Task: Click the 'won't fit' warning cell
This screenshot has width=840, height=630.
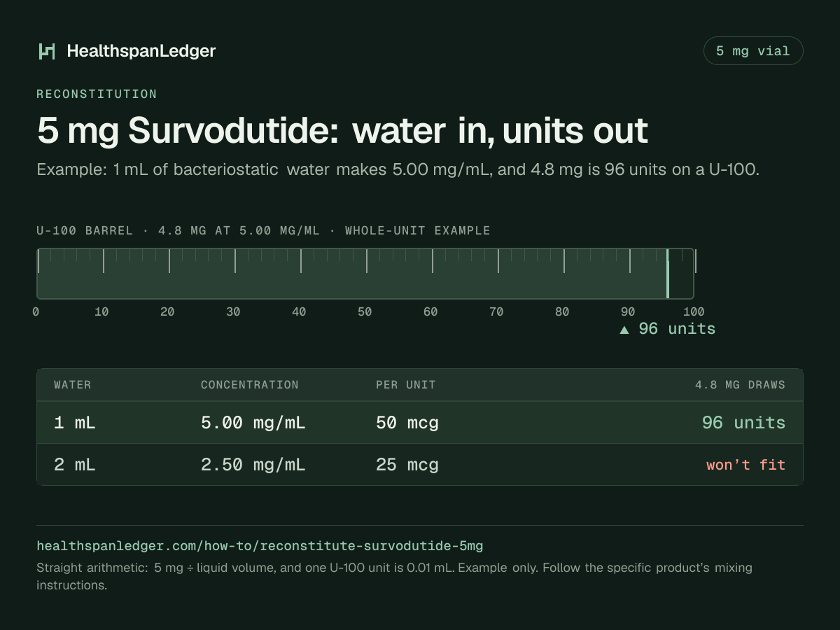Action: click(x=745, y=465)
